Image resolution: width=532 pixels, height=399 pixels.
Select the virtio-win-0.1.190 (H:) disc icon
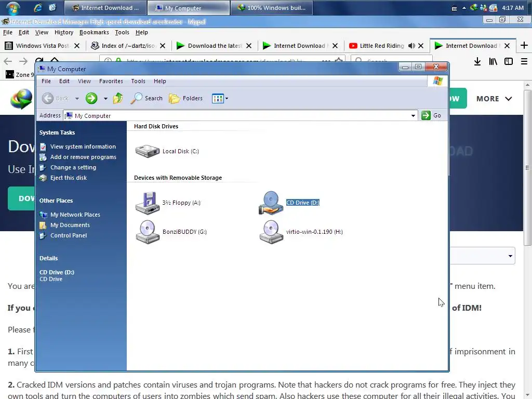point(271,232)
